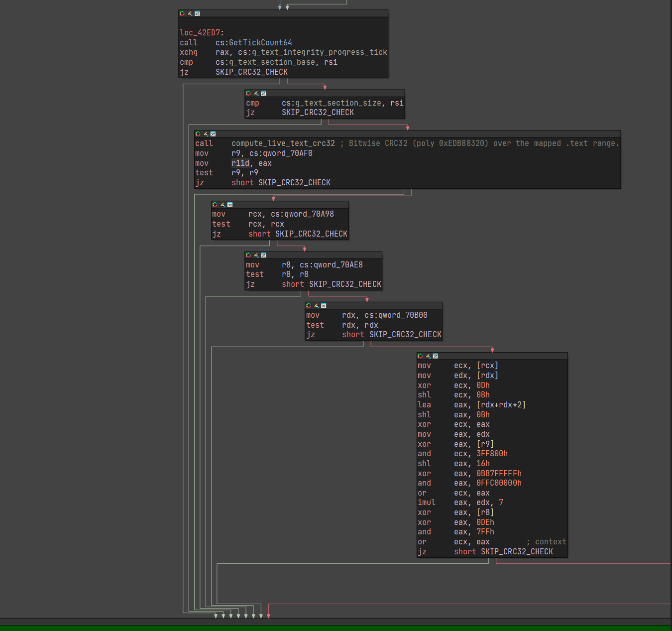The image size is (672, 631).
Task: Set node color for qword_70AE8 block
Action: (x=248, y=255)
